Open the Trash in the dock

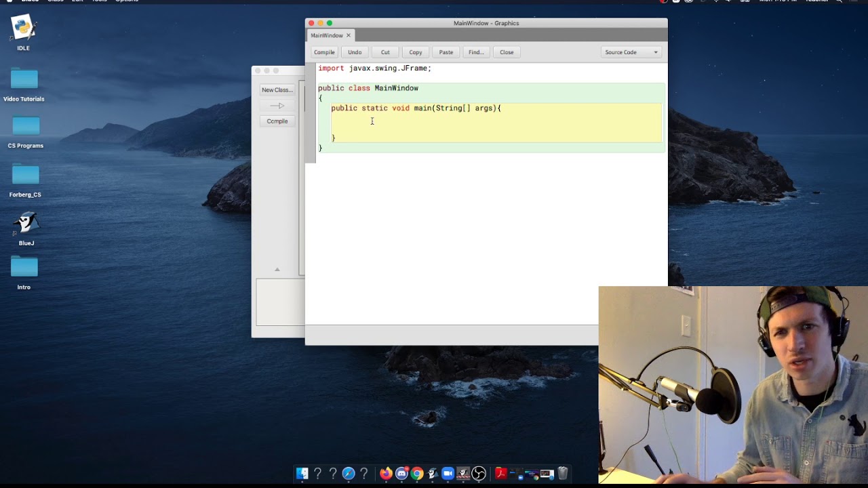point(563,474)
